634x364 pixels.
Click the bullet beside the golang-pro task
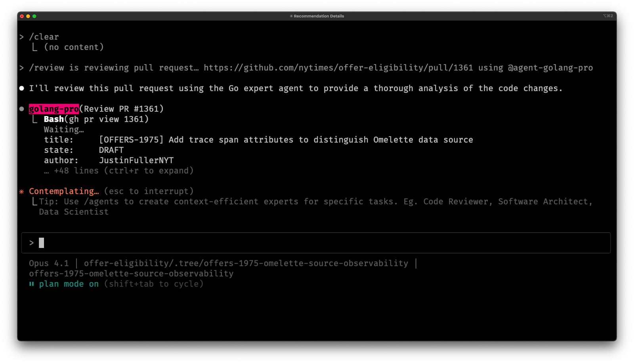tap(21, 109)
